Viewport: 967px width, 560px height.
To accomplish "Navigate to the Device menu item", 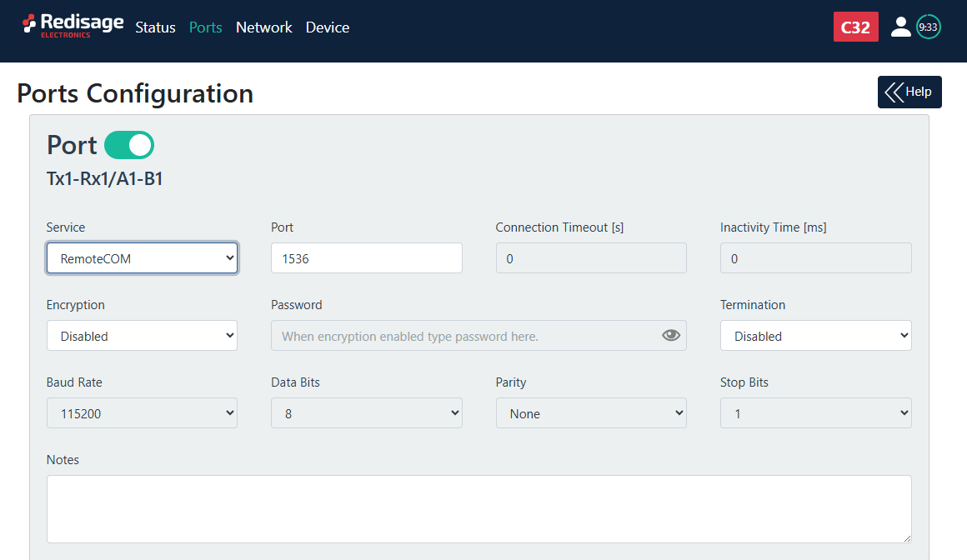I will point(327,27).
